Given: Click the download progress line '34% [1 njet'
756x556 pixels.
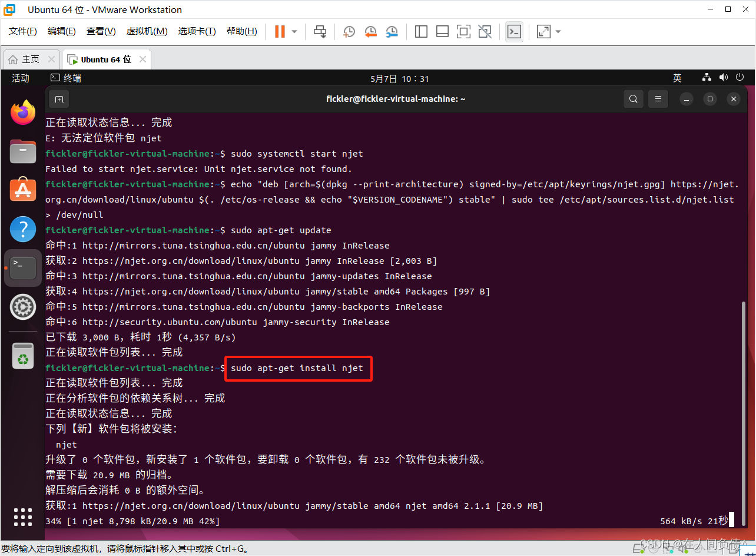Looking at the screenshot, I should (132, 521).
